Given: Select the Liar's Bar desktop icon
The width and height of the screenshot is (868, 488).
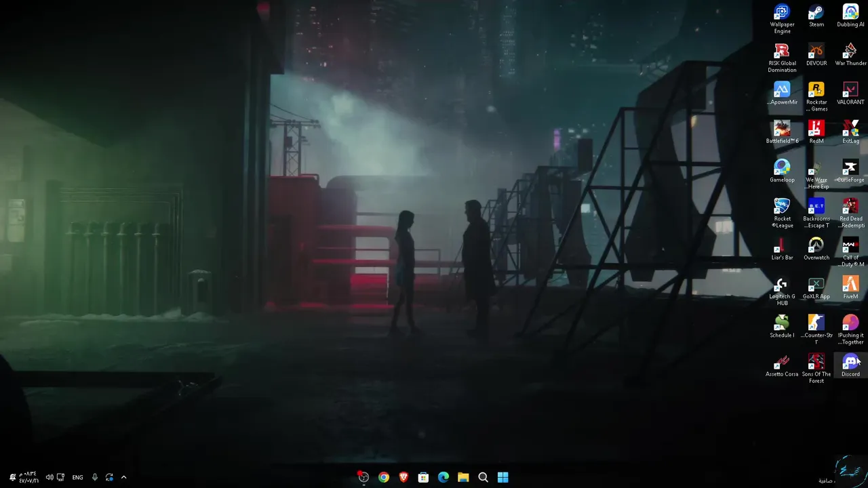Looking at the screenshot, I should coord(782,249).
